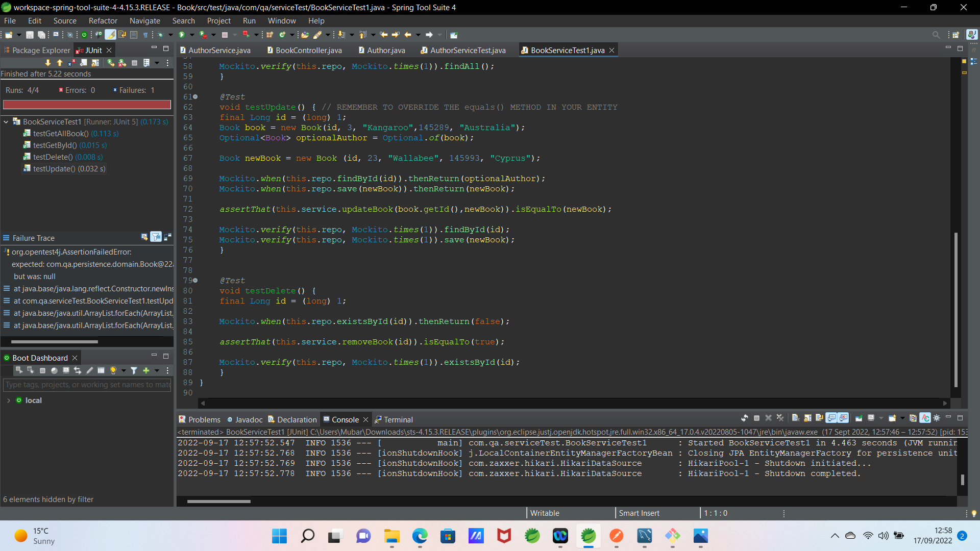Open the Navigate menu
The width and height of the screenshot is (980, 551).
(144, 21)
